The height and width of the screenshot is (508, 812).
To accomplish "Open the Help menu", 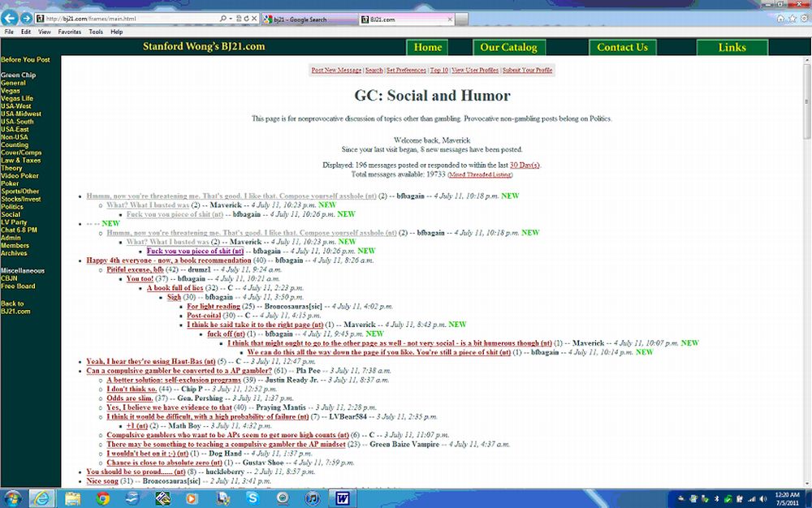I will [x=116, y=32].
